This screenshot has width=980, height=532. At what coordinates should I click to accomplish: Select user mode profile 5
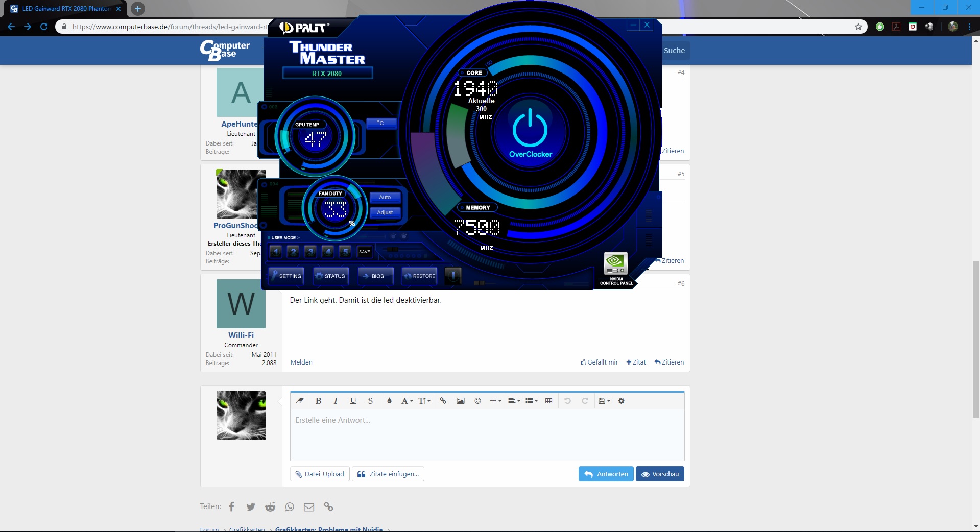[346, 252]
